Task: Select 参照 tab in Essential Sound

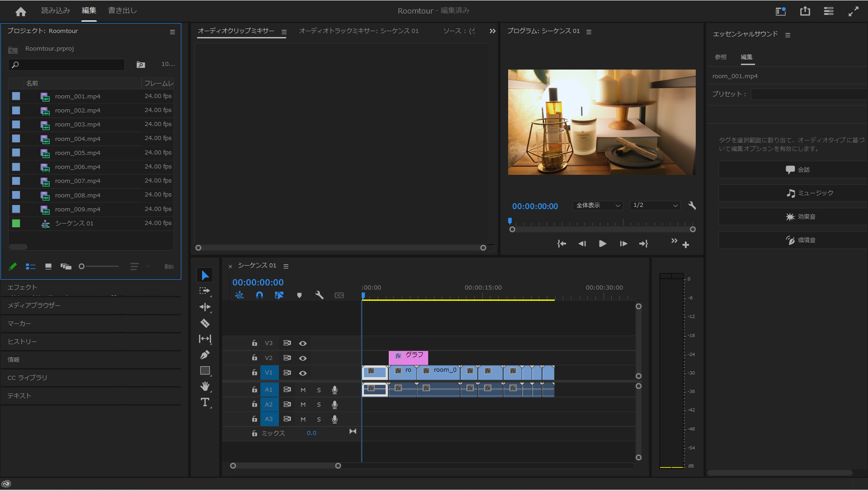Action: coord(721,57)
